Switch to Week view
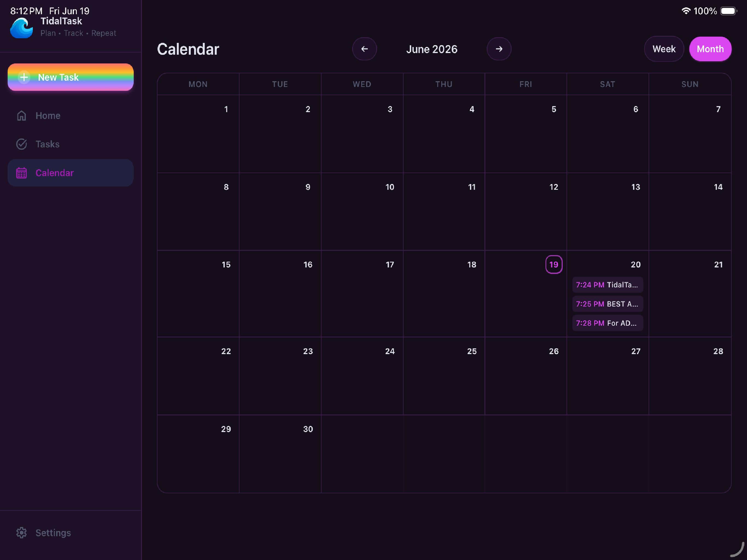This screenshot has width=747, height=560. [664, 49]
